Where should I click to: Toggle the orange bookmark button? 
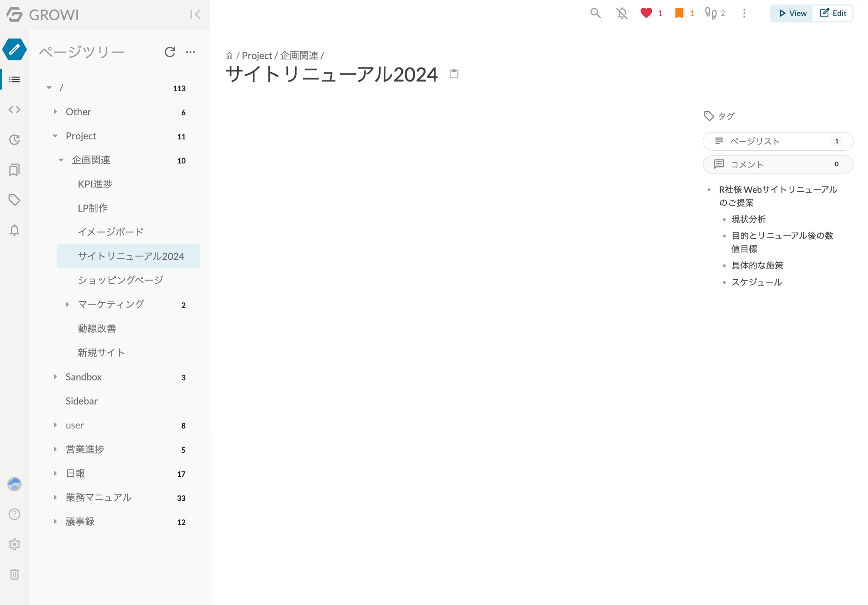point(679,13)
